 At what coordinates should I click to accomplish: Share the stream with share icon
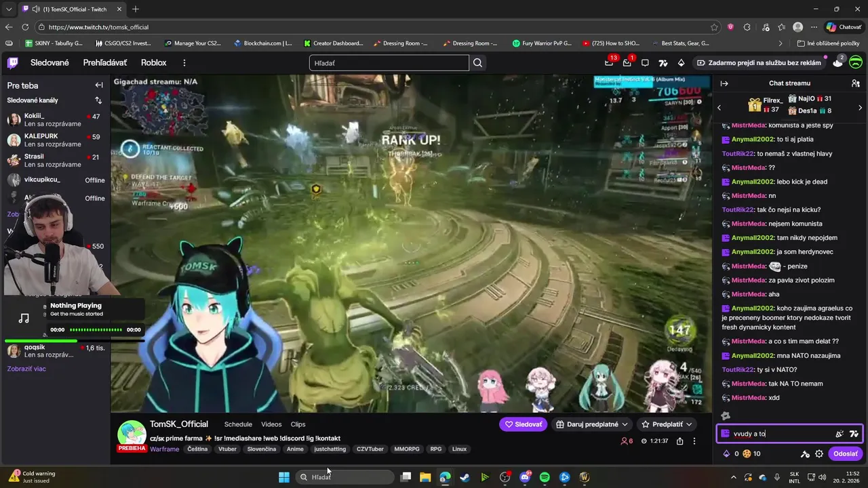pyautogui.click(x=679, y=441)
